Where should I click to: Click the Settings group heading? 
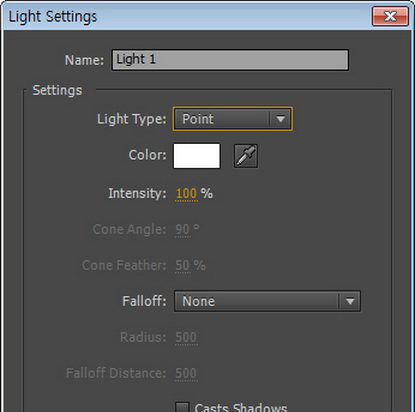pos(57,90)
